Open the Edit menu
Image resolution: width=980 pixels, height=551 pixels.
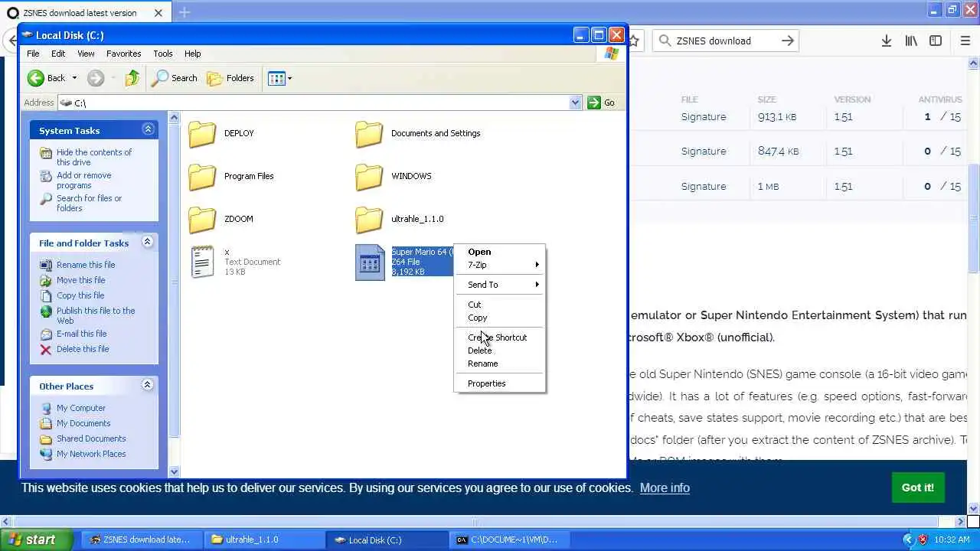coord(58,54)
